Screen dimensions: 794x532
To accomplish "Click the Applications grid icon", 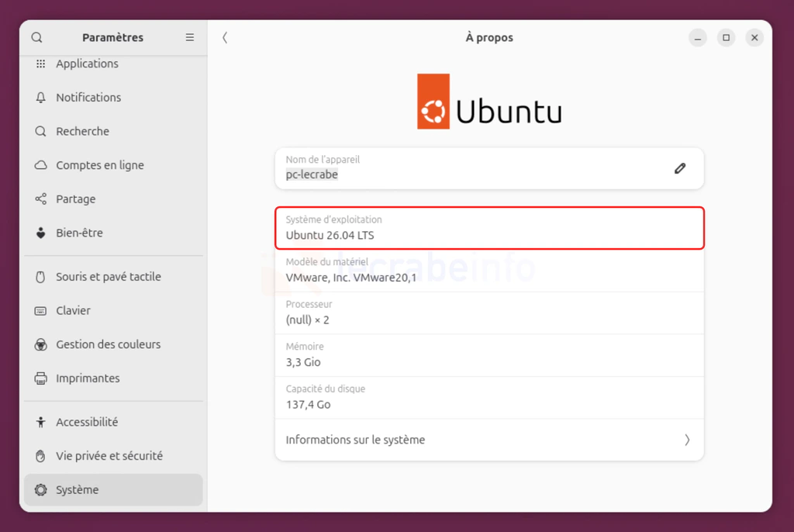I will point(40,64).
